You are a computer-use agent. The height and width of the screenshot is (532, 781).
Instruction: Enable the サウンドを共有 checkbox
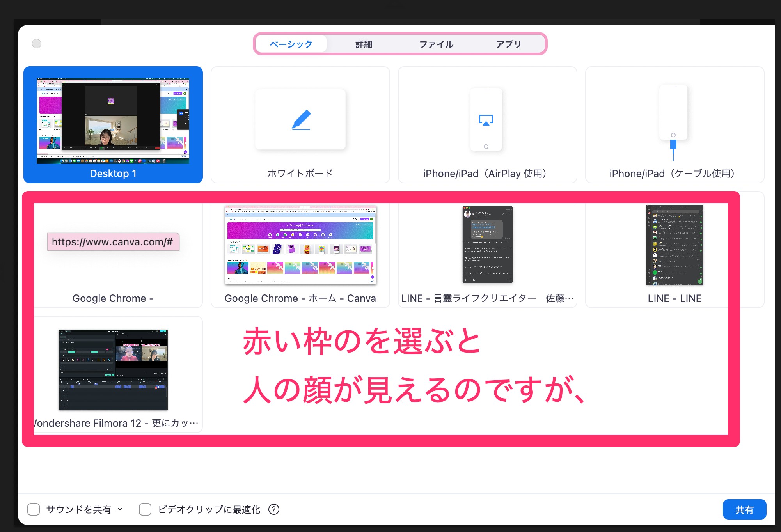click(34, 509)
